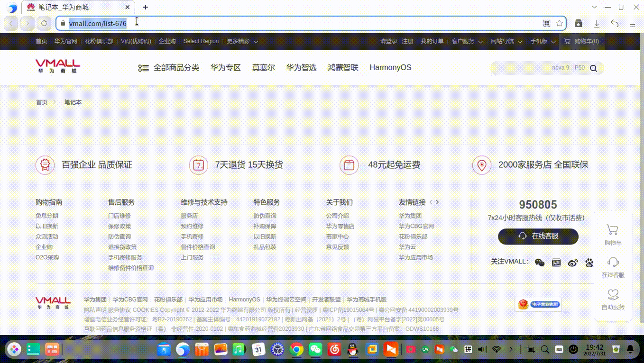Open WeChat from the dock

[x=315, y=350]
